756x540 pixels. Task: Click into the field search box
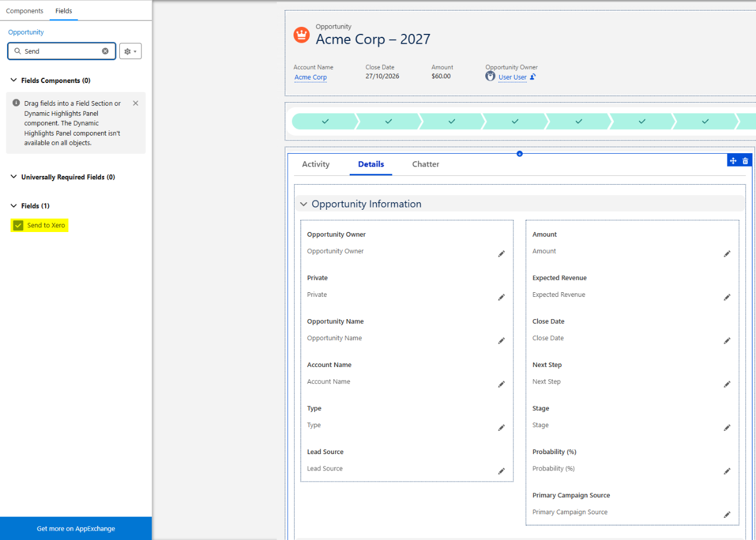61,51
